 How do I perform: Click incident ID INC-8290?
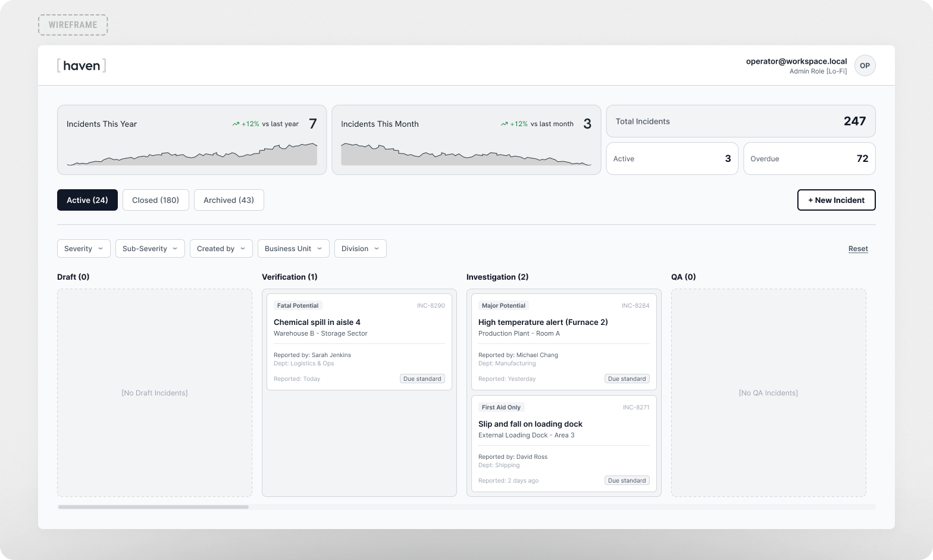coord(431,305)
